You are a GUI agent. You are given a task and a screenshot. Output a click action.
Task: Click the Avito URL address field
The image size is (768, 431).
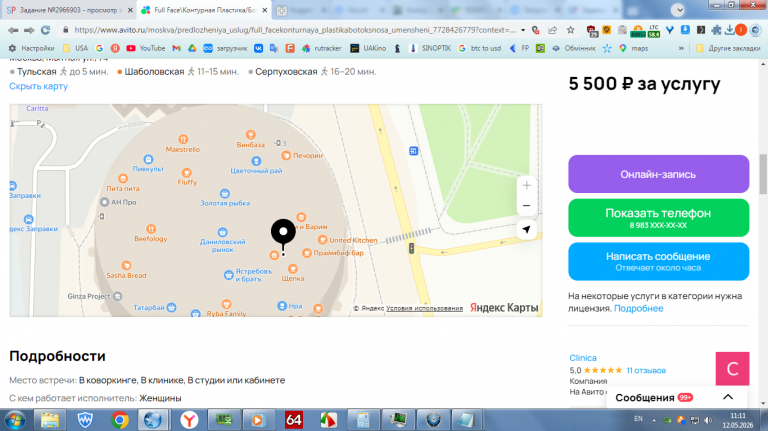294,30
